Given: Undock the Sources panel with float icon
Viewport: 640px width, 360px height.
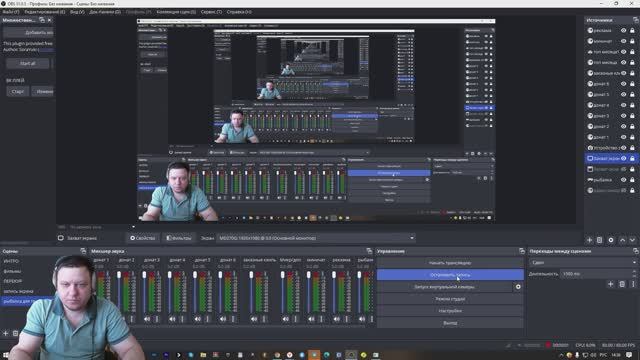Looking at the screenshot, I should point(636,20).
